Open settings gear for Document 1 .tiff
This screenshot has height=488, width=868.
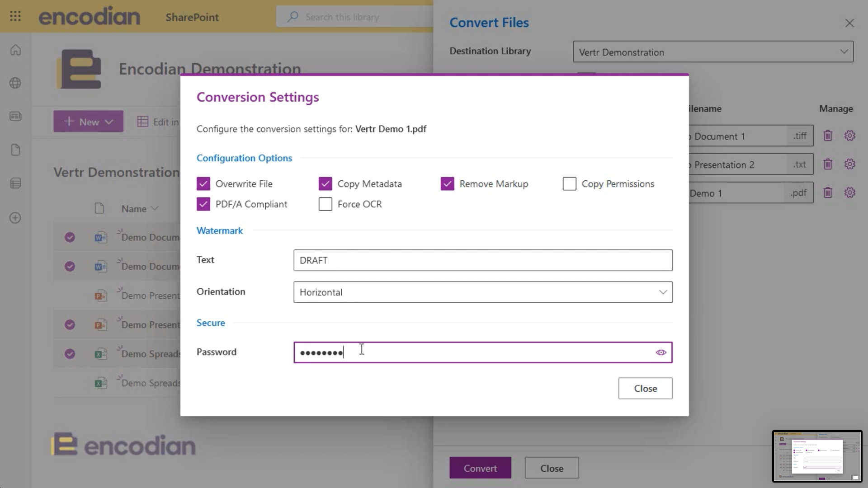click(x=850, y=136)
